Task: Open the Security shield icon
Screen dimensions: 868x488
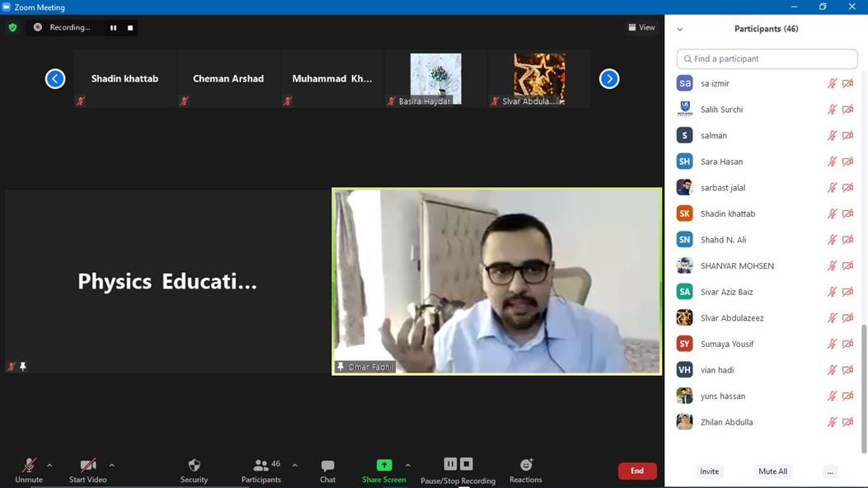Action: click(194, 466)
